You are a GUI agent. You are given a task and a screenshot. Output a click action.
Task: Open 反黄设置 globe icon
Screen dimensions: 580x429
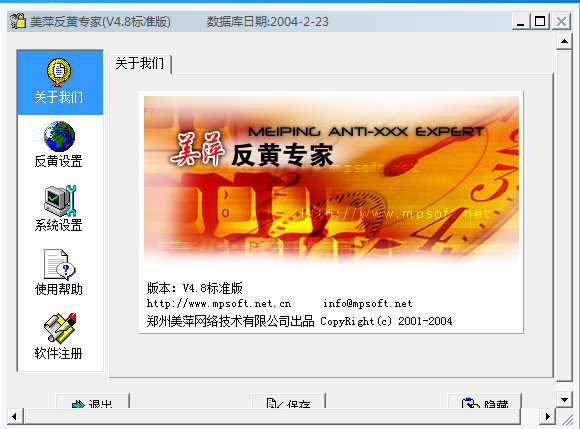pos(59,136)
